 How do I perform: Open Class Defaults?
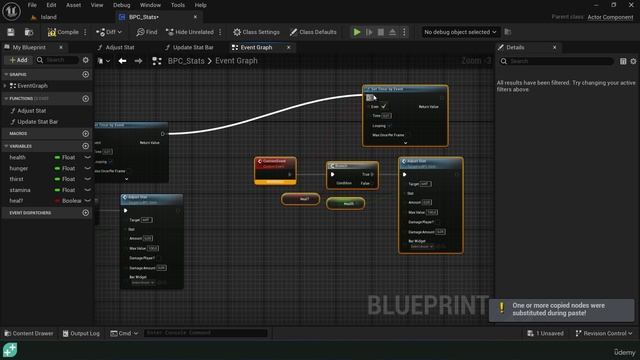[313, 32]
